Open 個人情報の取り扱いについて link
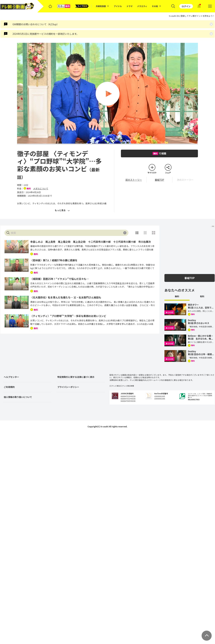The width and height of the screenshot is (215, 644). click(x=18, y=397)
